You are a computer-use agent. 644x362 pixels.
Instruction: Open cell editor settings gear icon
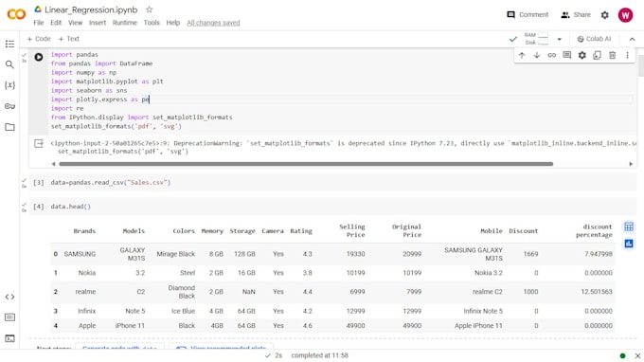tap(582, 55)
